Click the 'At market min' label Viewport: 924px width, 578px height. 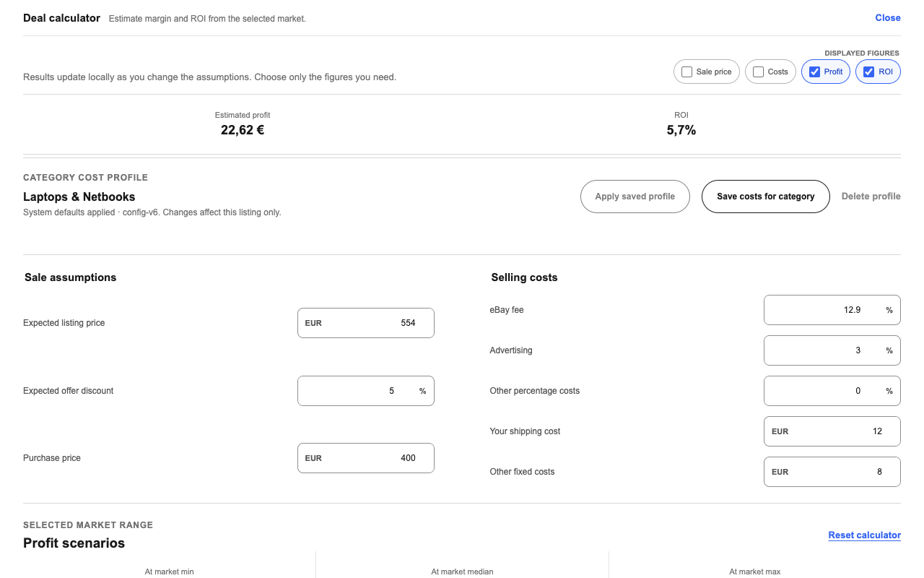[x=169, y=571]
